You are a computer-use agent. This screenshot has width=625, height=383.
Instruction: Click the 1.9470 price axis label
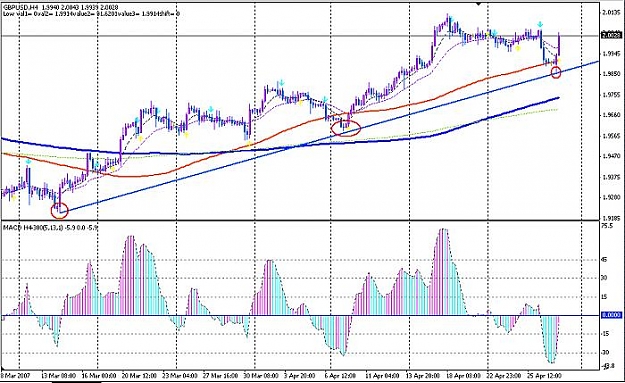pyautogui.click(x=612, y=156)
